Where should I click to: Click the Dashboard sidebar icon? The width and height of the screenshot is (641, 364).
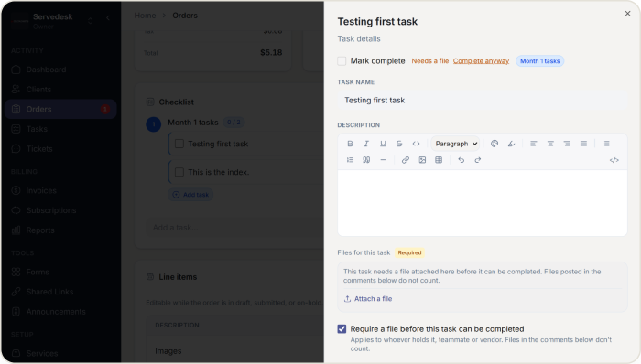pyautogui.click(x=16, y=70)
